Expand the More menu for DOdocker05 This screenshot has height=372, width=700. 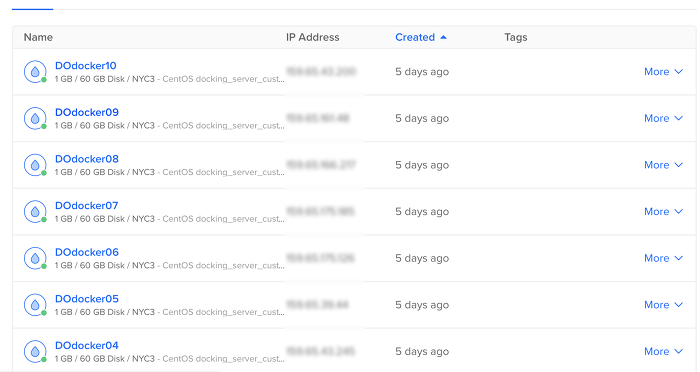tap(663, 305)
